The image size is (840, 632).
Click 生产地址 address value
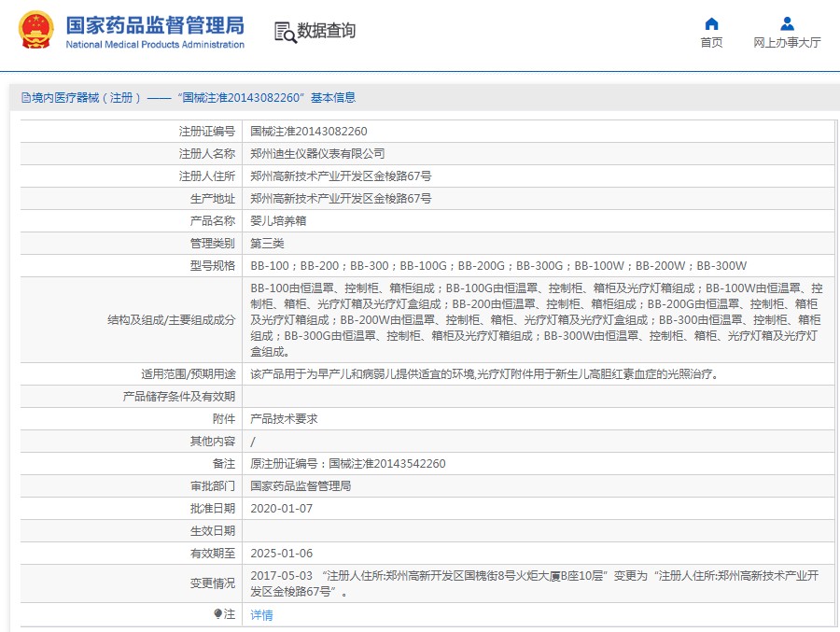[x=341, y=199]
